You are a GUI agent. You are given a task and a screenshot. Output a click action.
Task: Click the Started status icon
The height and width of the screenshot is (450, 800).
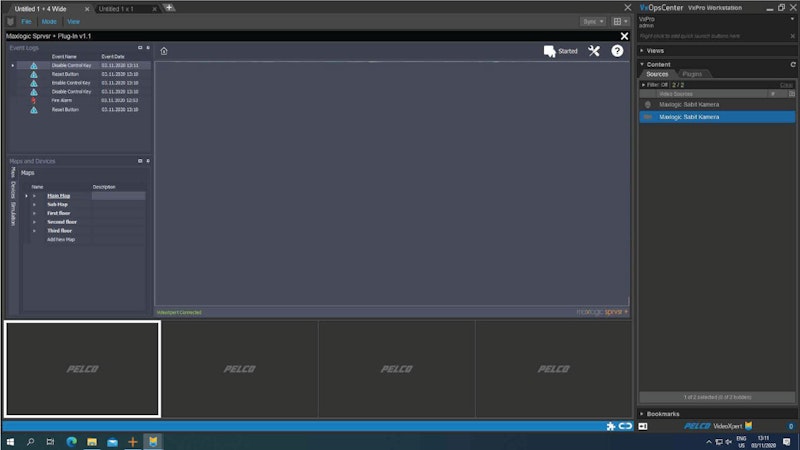pyautogui.click(x=550, y=51)
